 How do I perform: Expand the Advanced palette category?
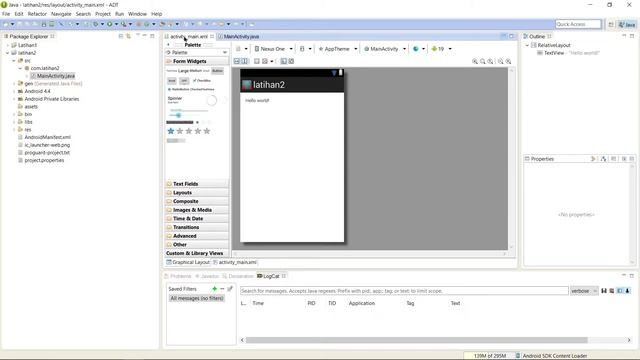(x=197, y=236)
